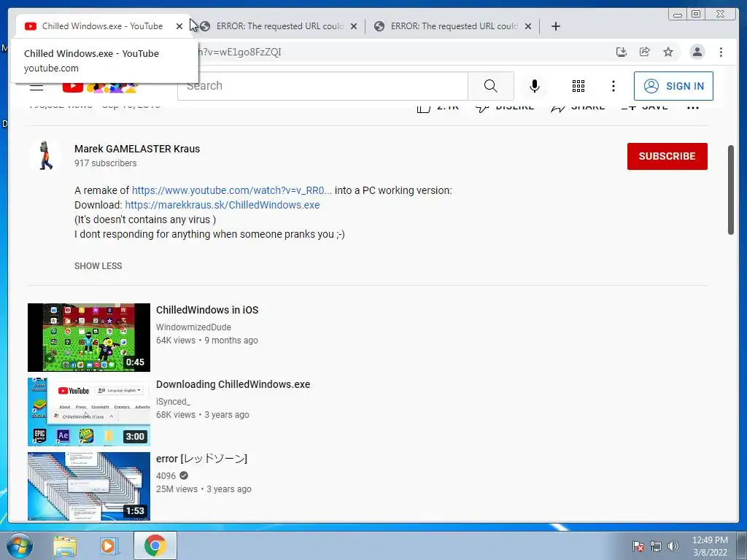Click the Chrome address bar URL
The image size is (747, 560).
tap(239, 52)
